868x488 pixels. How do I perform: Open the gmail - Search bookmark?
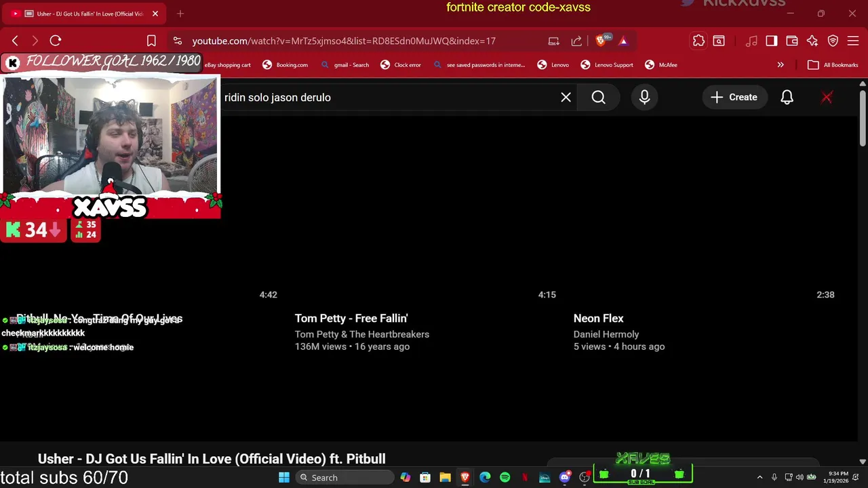click(344, 65)
